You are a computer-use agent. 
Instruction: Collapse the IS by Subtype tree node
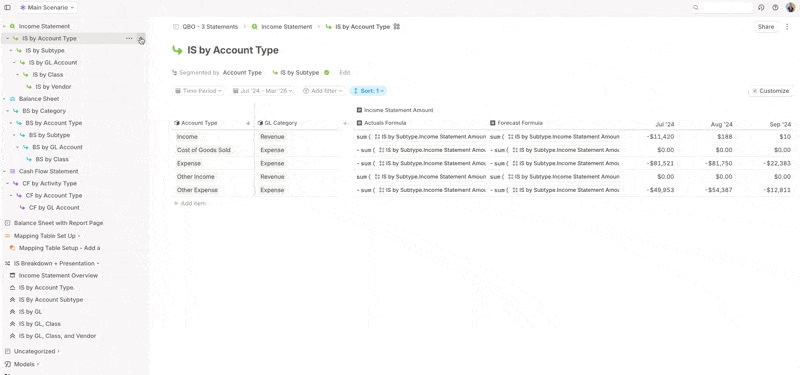[11, 51]
